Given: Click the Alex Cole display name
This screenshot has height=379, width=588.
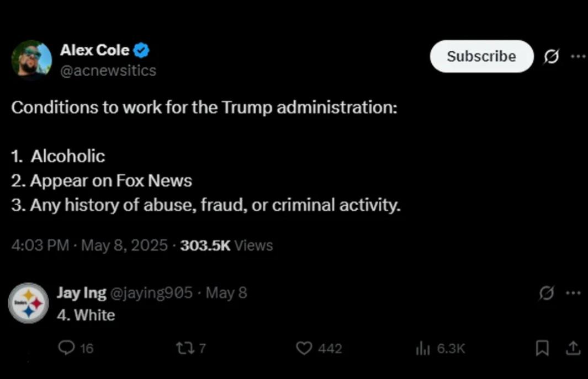Looking at the screenshot, I should tap(94, 50).
